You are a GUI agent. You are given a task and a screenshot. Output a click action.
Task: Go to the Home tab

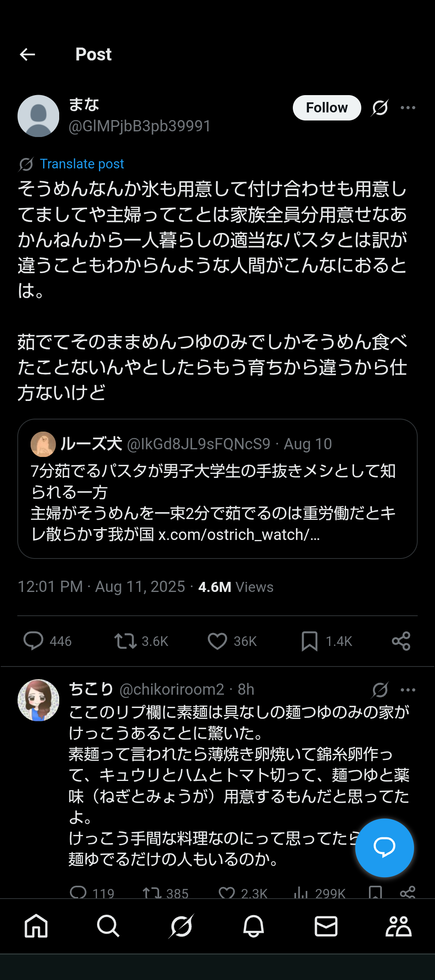click(x=36, y=926)
